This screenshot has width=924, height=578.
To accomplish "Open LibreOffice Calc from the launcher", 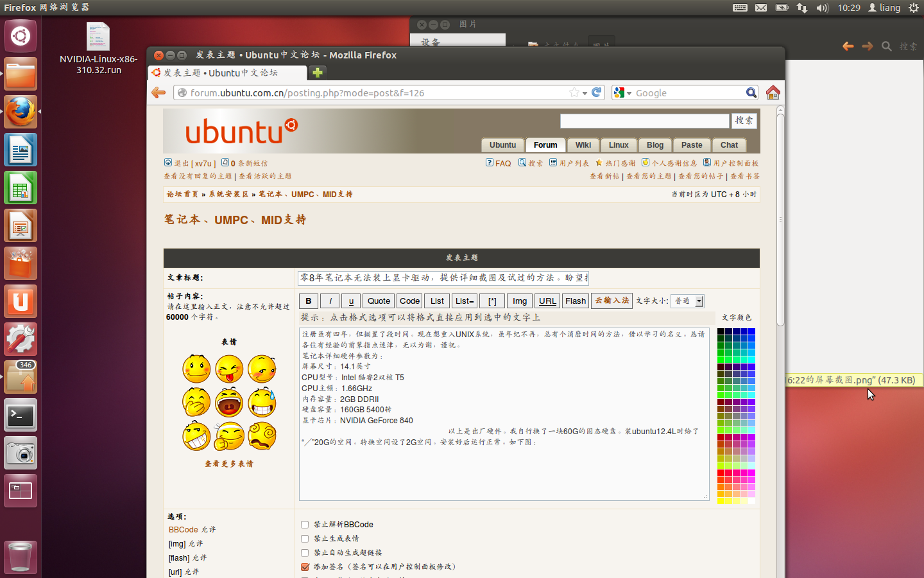I will point(21,188).
